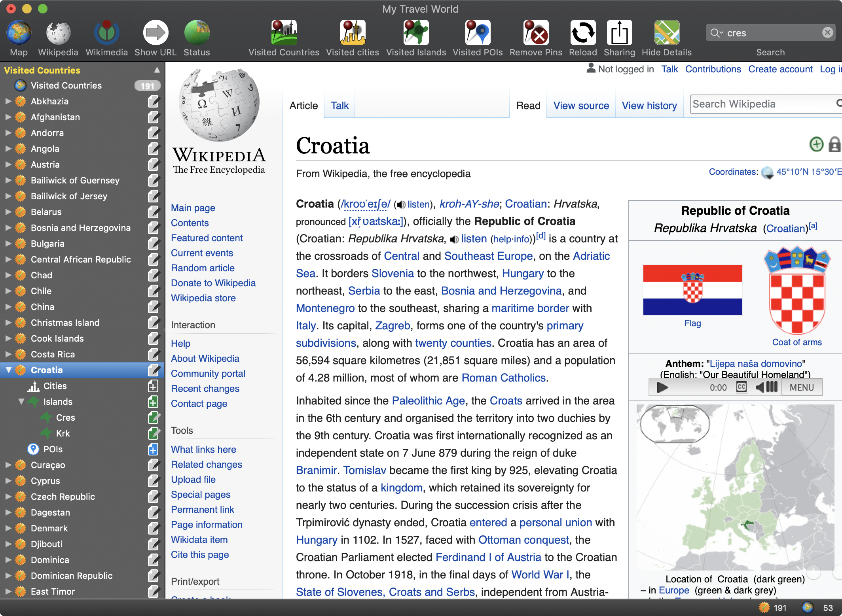Screen dimensions: 842x616
Task: Click the Show URL arrow icon
Action: pos(155,33)
